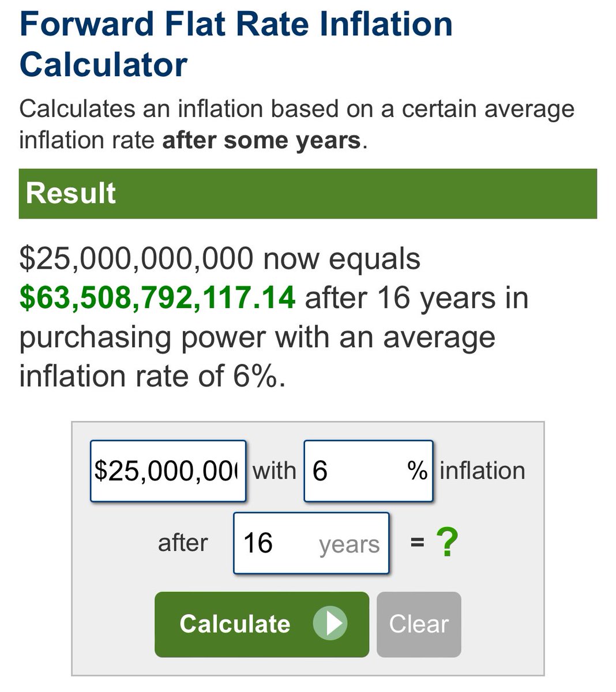Click the percent sign in the rate field

tap(417, 471)
